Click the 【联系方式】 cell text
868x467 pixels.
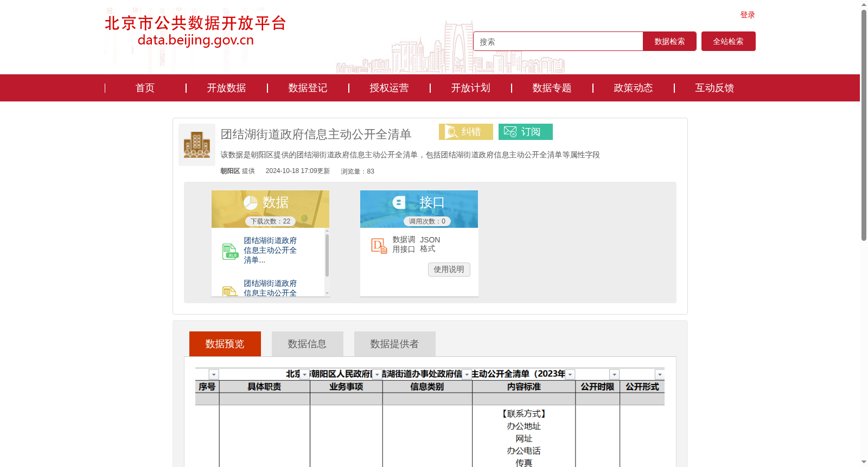pyautogui.click(x=524, y=414)
